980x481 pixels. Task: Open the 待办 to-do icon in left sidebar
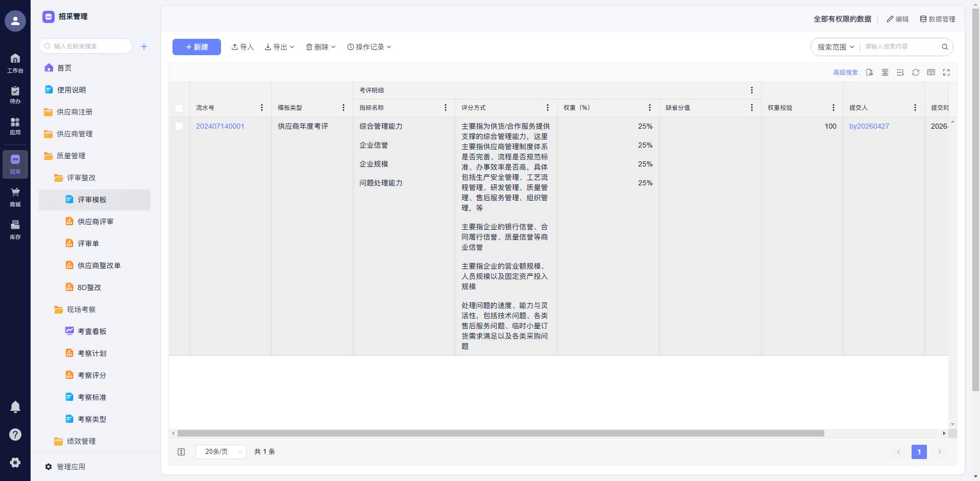[x=15, y=95]
